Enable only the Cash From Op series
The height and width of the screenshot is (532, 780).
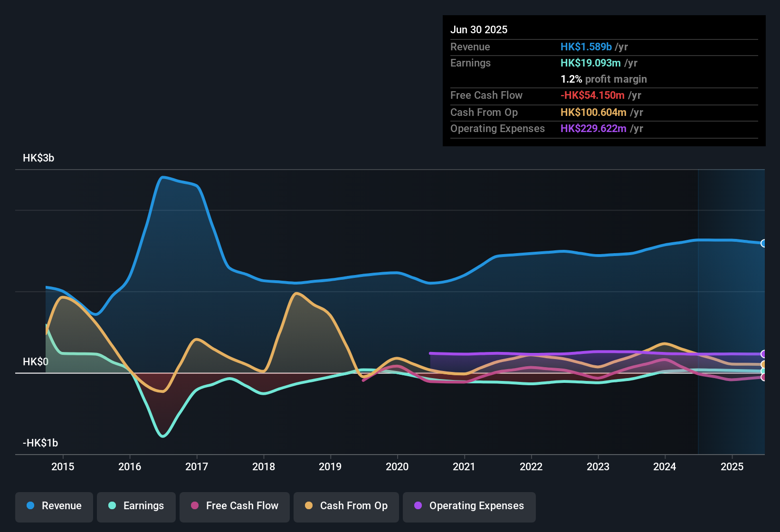(x=308, y=506)
